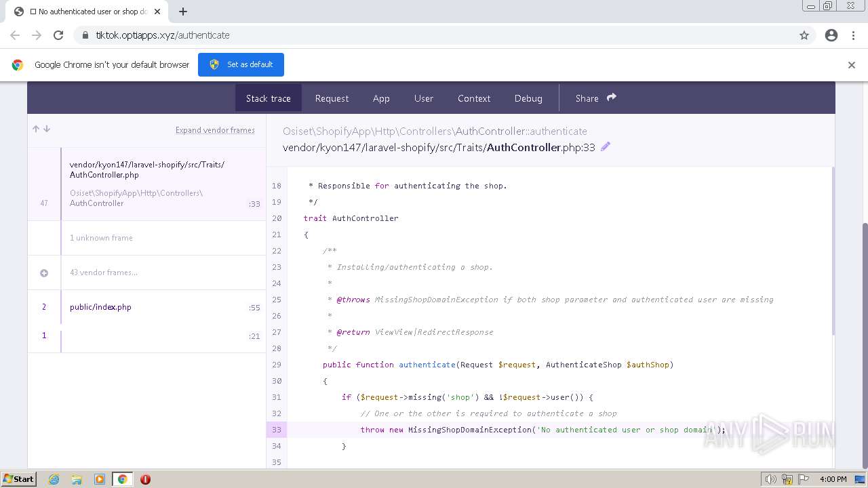Click the 'trait AuthController' code line
Screen dimensions: 868x488
[351, 218]
